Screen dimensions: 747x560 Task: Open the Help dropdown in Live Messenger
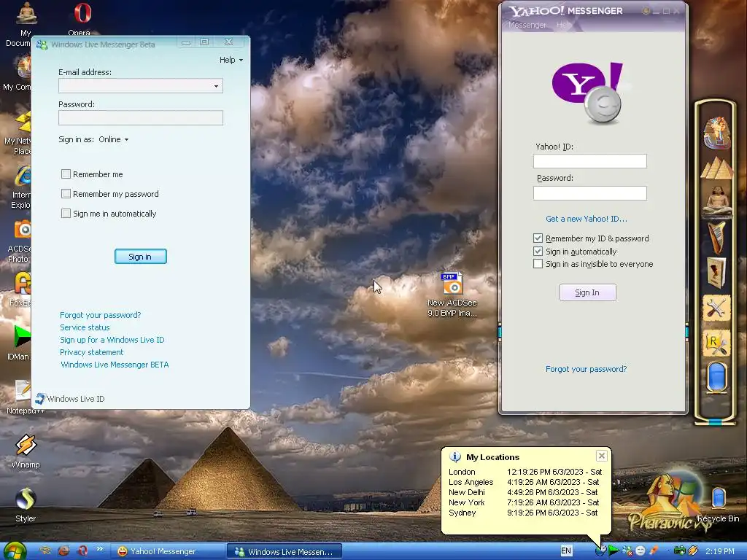coord(231,60)
